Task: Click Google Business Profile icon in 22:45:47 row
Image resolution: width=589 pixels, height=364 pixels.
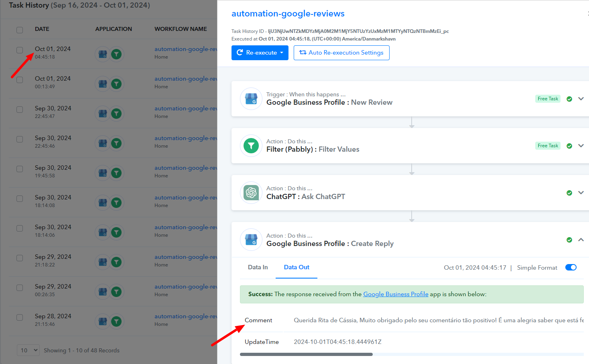Action: click(x=103, y=113)
